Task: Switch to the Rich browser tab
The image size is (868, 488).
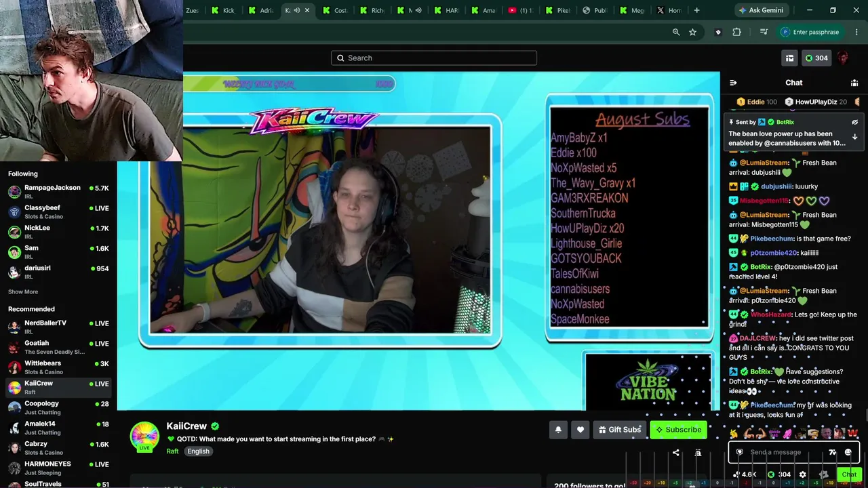Action: pos(371,10)
